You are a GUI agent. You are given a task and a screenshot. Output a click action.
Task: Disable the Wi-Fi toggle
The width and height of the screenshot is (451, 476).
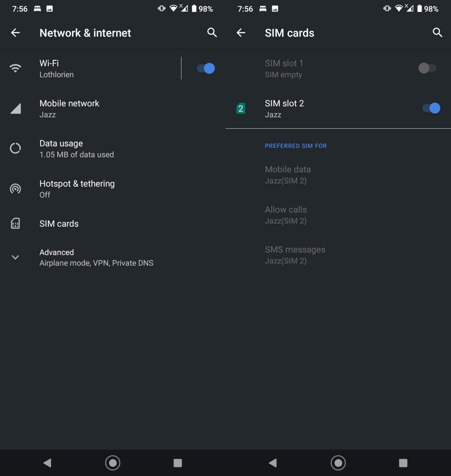[205, 68]
